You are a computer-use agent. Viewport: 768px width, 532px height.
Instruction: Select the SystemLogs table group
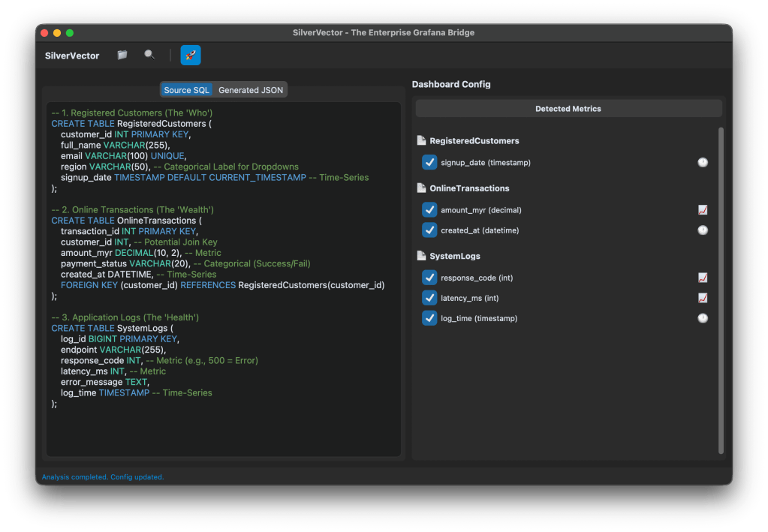coord(454,257)
